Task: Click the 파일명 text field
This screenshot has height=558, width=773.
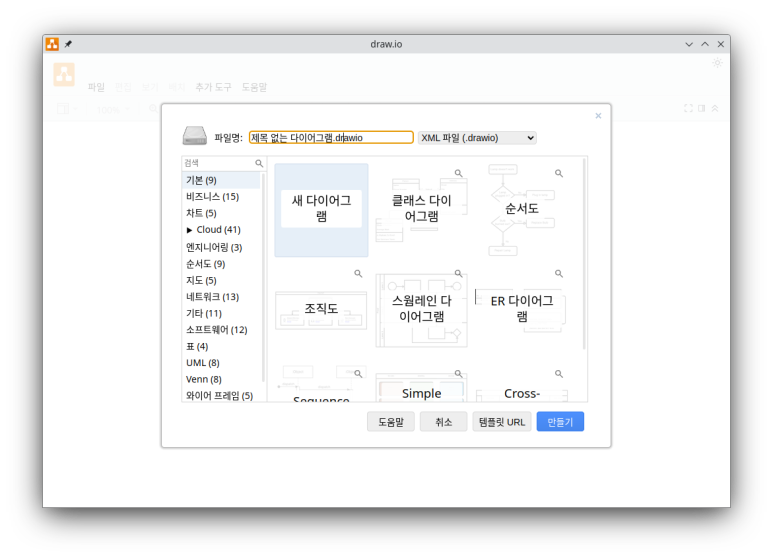Action: click(x=331, y=138)
